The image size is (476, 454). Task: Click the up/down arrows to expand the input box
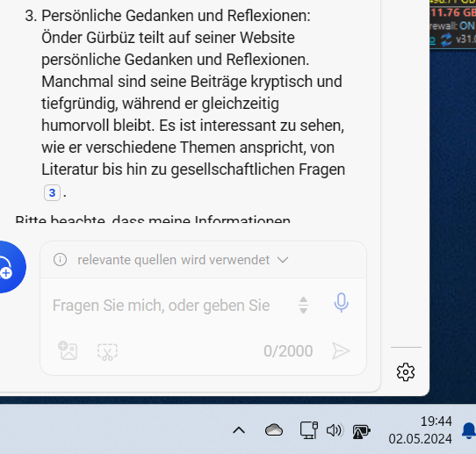(x=303, y=305)
